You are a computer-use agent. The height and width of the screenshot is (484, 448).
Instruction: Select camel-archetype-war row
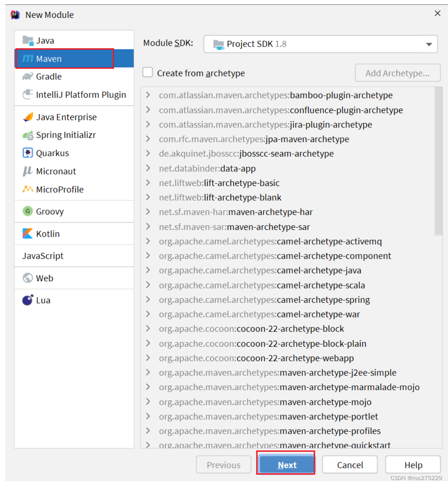[x=288, y=314]
